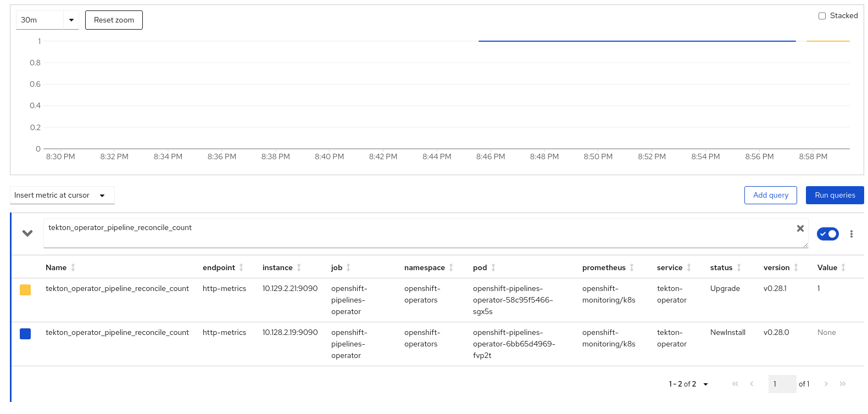Open the query kebab menu

click(851, 234)
